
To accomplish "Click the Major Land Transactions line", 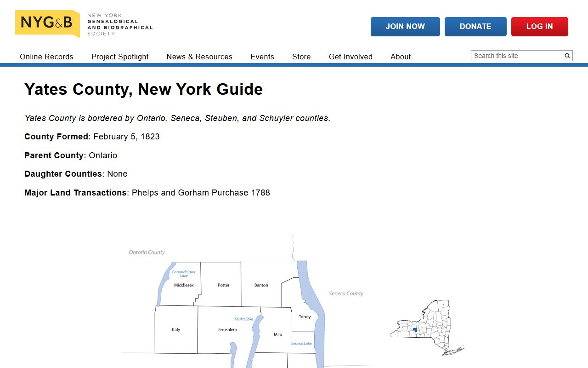I will click(x=147, y=193).
